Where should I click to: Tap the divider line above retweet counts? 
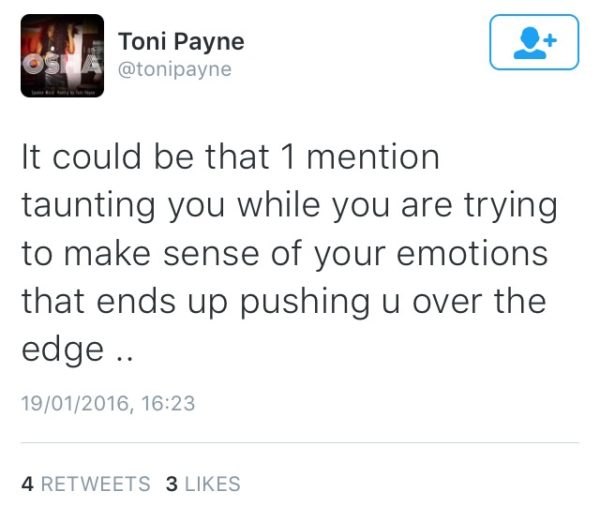coord(300,443)
